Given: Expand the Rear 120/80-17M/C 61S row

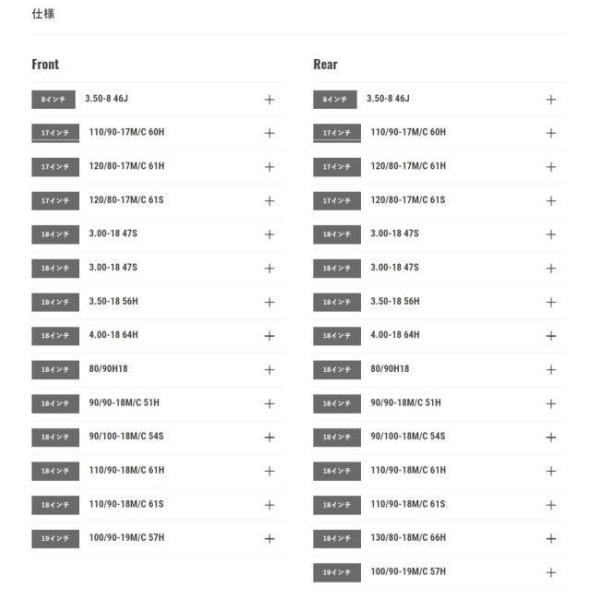Looking at the screenshot, I should point(551,201).
